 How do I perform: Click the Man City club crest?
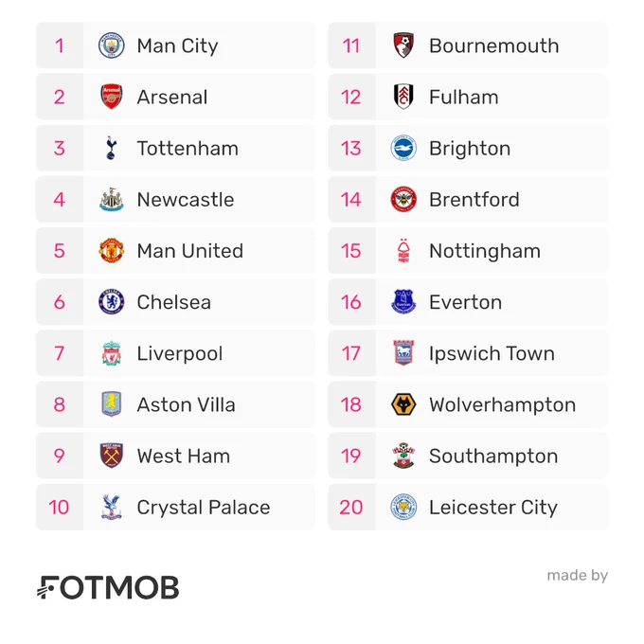112,45
